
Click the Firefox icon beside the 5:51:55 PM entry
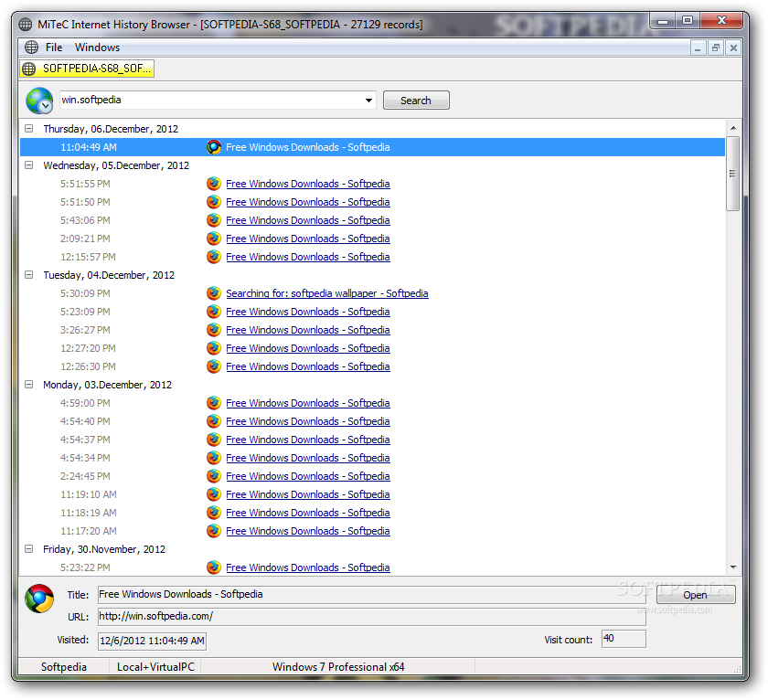tap(214, 184)
